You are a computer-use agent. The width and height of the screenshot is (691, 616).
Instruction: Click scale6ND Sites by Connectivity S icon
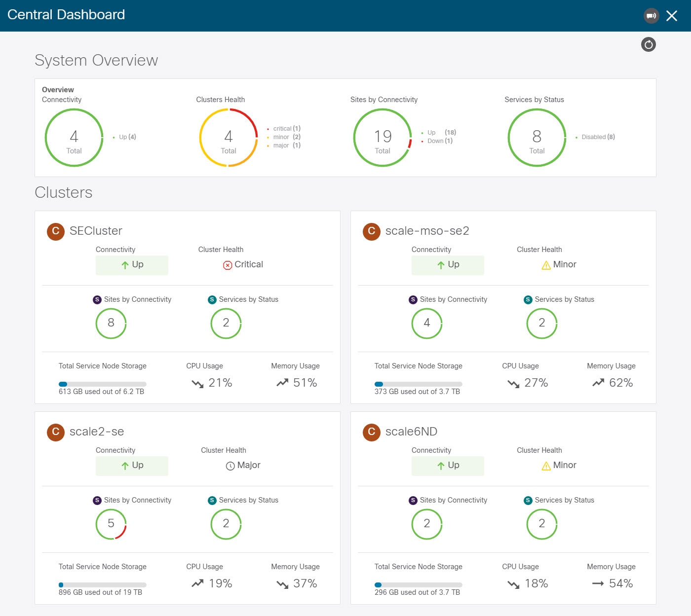coord(413,501)
